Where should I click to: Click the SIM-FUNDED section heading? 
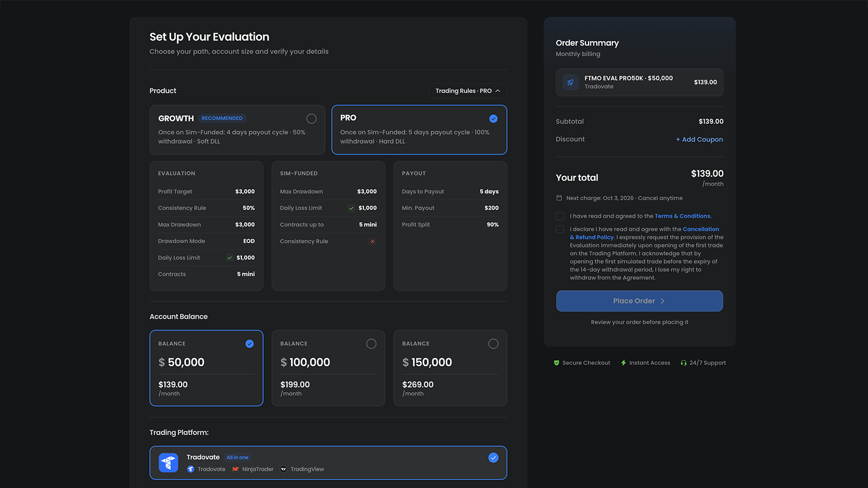299,174
